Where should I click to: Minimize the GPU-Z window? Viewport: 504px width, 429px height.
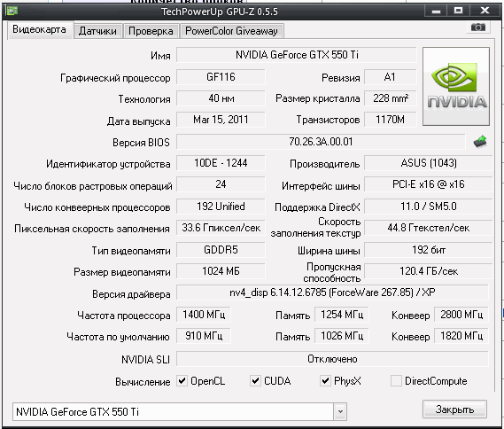(x=436, y=11)
